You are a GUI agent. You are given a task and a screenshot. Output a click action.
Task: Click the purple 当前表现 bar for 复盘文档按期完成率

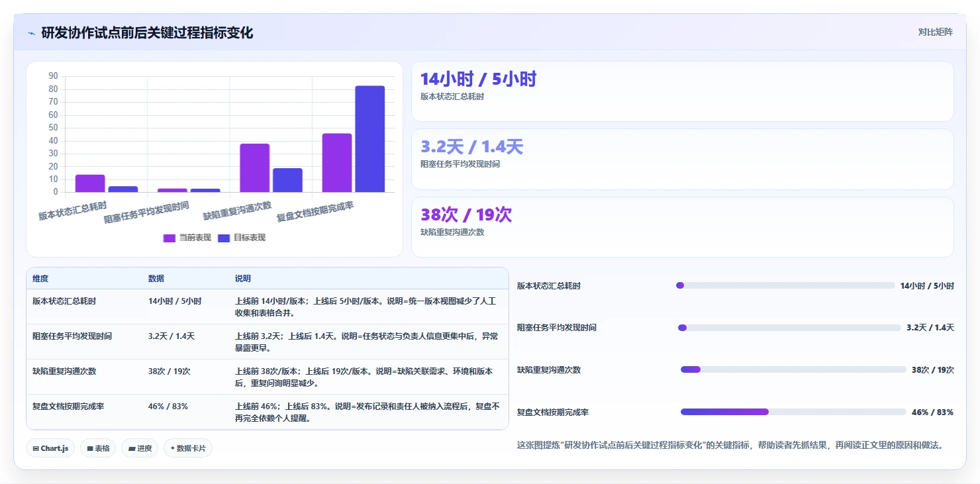(x=337, y=163)
